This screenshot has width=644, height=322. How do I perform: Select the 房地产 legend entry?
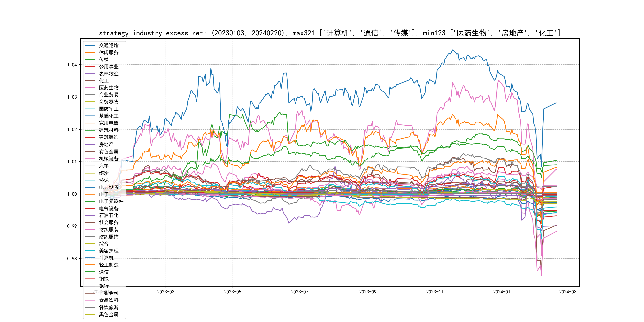(x=106, y=145)
